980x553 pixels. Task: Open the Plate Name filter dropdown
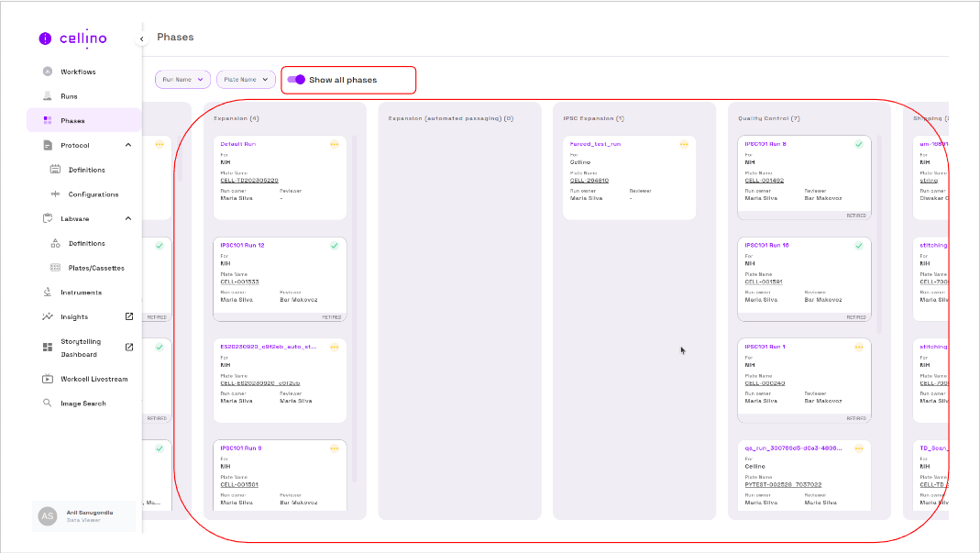[x=246, y=80]
